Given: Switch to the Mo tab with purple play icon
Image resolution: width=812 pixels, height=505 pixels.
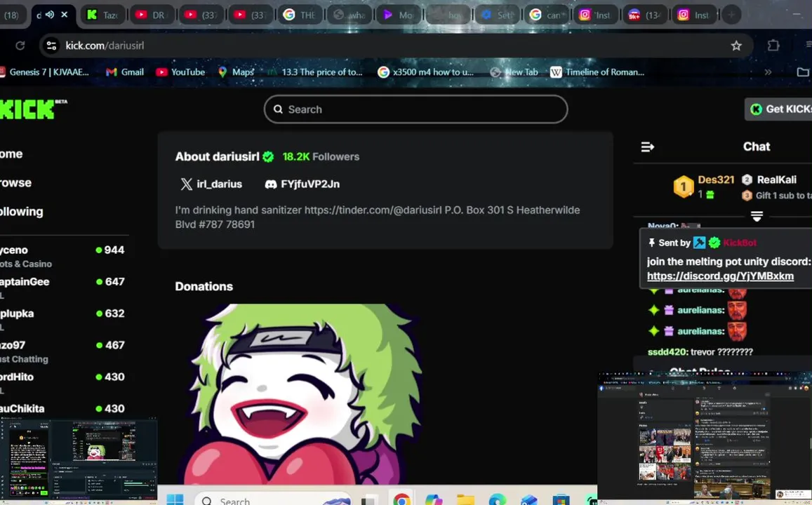Looking at the screenshot, I should (x=398, y=15).
